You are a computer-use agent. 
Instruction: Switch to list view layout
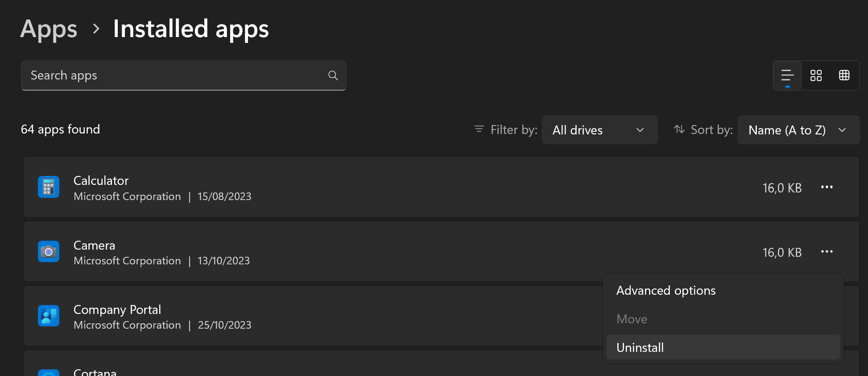click(787, 75)
